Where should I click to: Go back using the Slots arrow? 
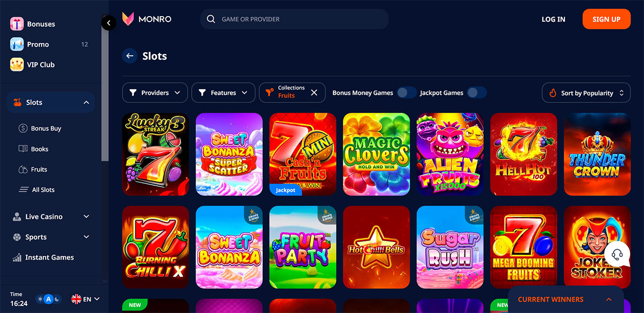pos(130,56)
